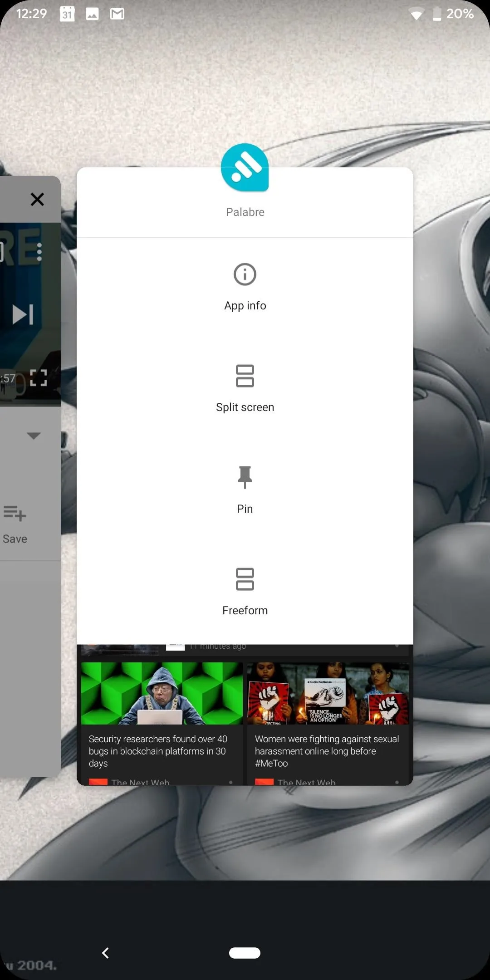Tap 'The Next Web' under blockchain article
The image size is (490, 980).
(140, 782)
